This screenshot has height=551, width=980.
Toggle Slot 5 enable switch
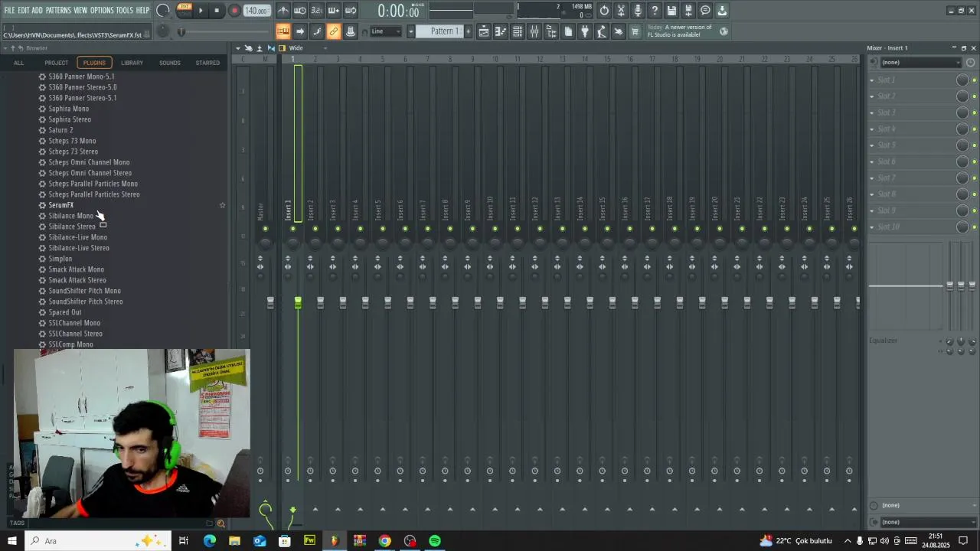(x=974, y=145)
